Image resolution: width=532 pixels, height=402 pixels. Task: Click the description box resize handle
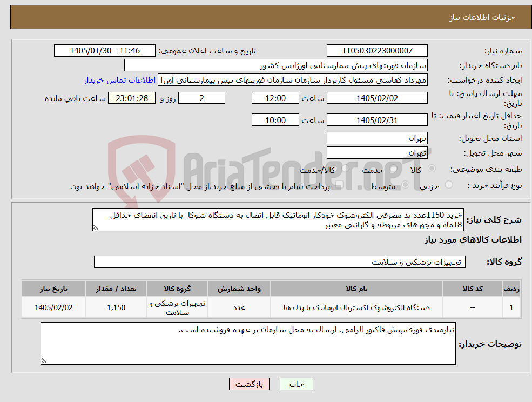[96, 227]
